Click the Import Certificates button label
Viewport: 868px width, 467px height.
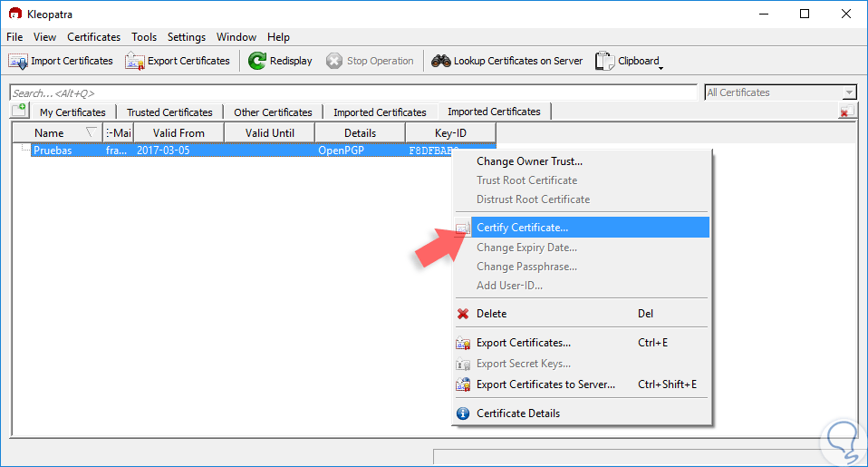pyautogui.click(x=72, y=61)
